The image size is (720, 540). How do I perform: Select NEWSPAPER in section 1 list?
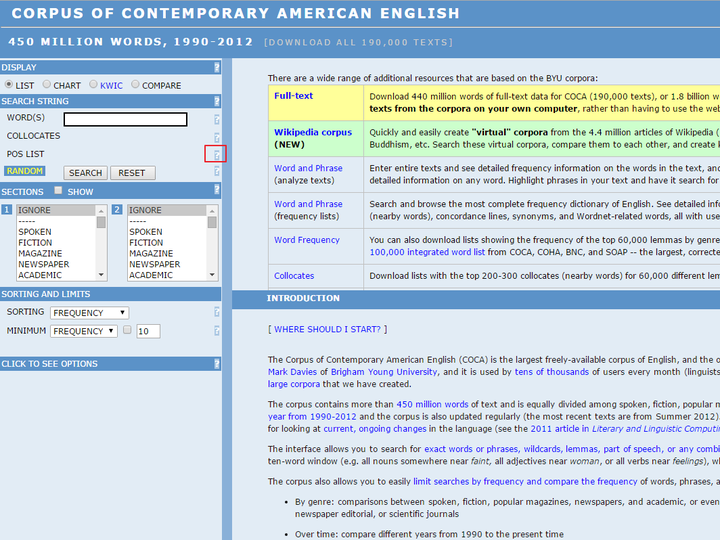pos(56,264)
